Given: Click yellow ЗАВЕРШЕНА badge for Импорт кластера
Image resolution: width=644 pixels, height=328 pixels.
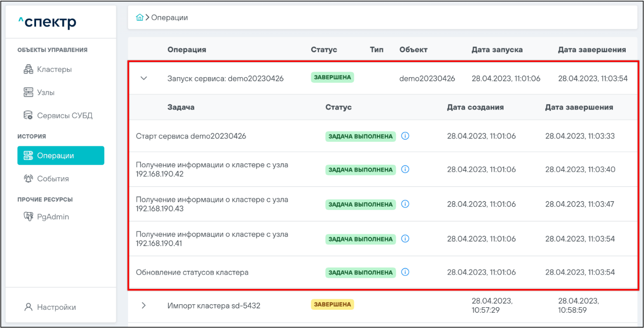Looking at the screenshot, I should pyautogui.click(x=333, y=304).
